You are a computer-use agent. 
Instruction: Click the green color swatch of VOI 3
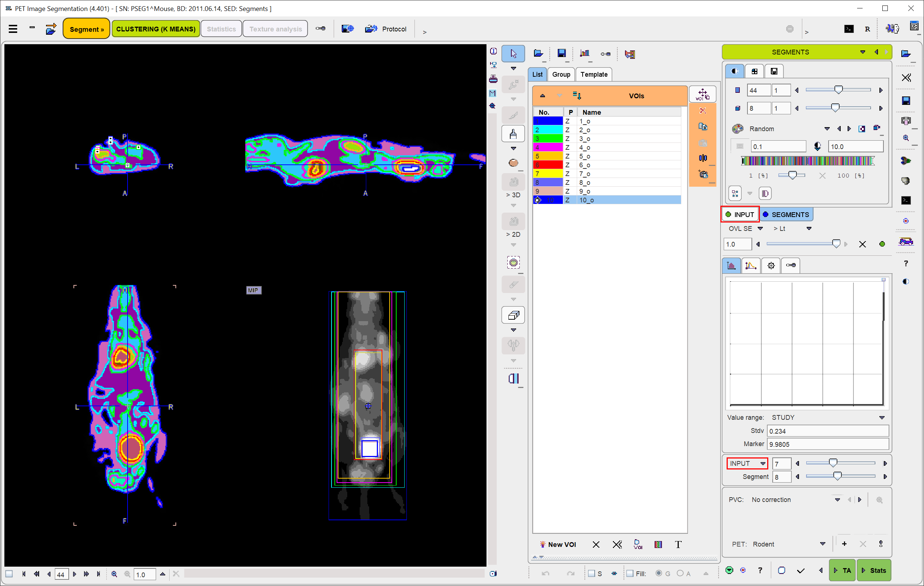(x=548, y=138)
